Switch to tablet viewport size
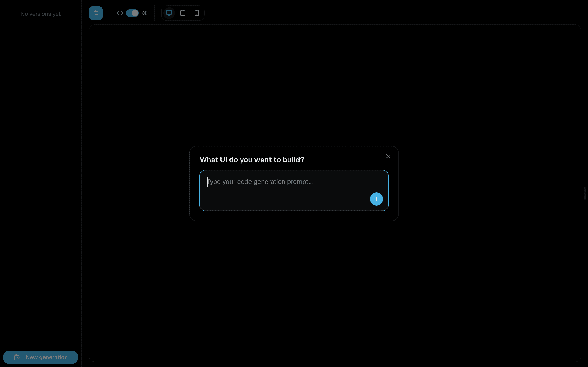This screenshot has width=588, height=367. tap(183, 13)
